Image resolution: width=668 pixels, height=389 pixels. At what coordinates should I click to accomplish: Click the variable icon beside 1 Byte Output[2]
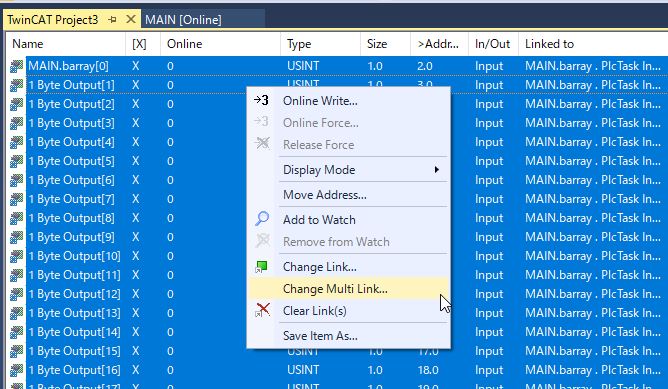click(x=16, y=104)
